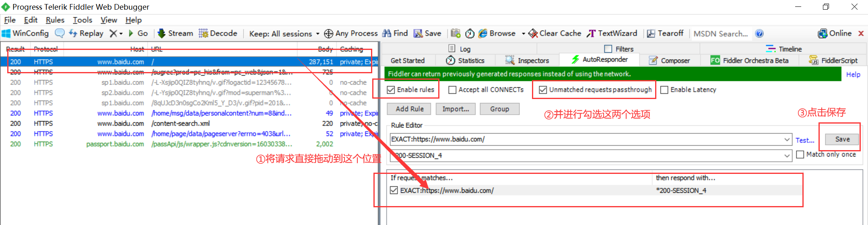Viewport: 868px width, 225px height.
Task: Open the Rules menu
Action: [x=55, y=20]
